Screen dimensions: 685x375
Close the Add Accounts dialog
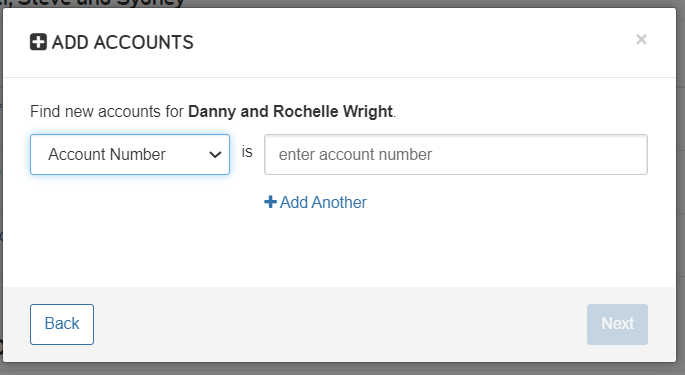click(x=641, y=40)
